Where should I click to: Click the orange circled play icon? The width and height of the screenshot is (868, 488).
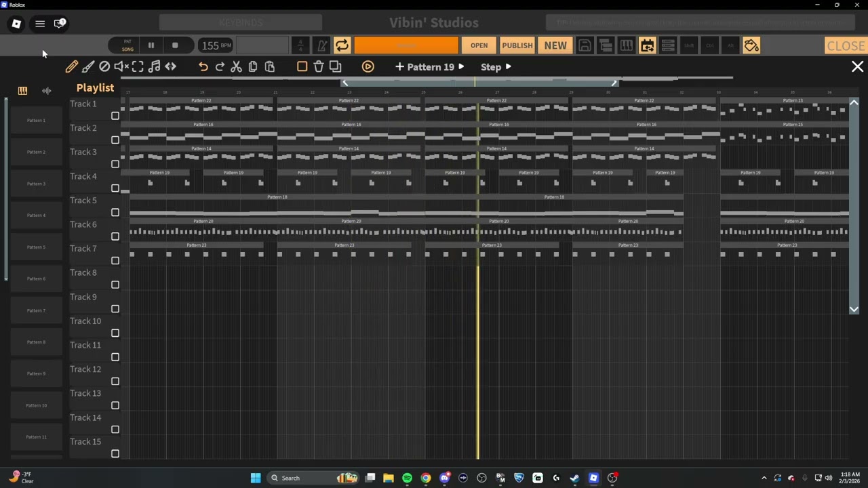[x=368, y=66]
